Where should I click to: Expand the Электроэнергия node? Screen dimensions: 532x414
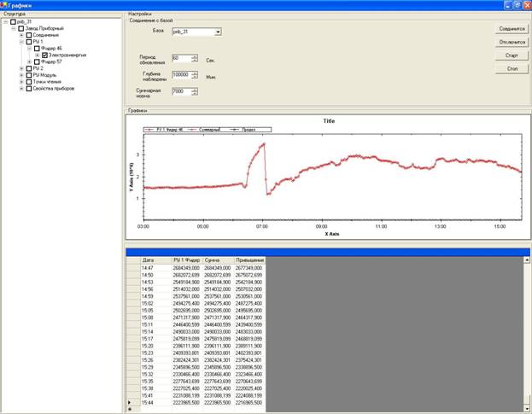coord(38,55)
